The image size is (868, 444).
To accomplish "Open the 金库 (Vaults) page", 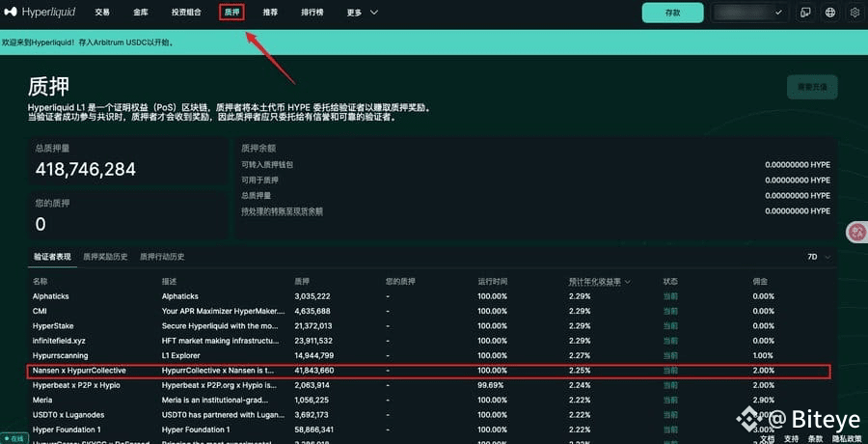I will click(141, 13).
